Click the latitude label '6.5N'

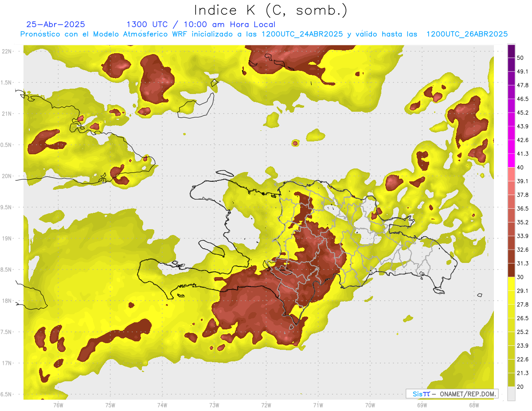pyautogui.click(x=7, y=395)
